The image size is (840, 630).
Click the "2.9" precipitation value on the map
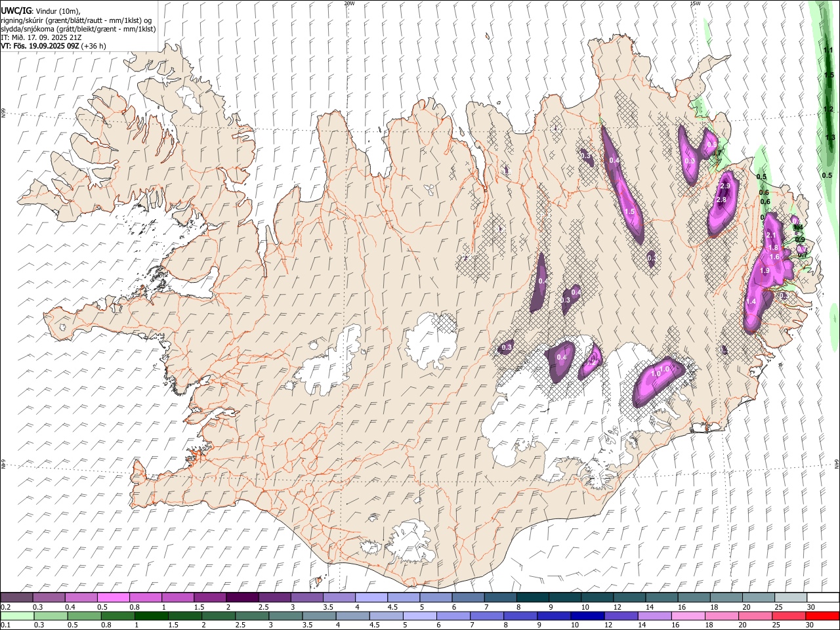point(725,186)
